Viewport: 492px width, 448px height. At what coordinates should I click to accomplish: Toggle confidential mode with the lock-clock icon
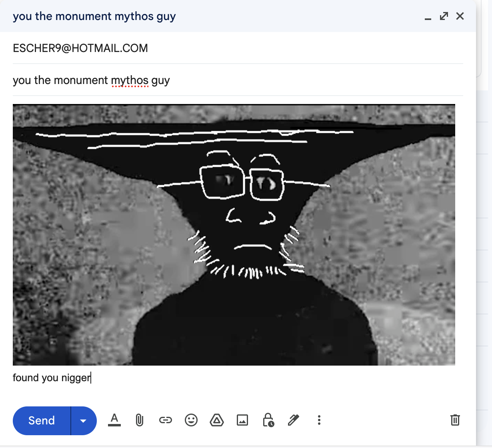tap(268, 420)
